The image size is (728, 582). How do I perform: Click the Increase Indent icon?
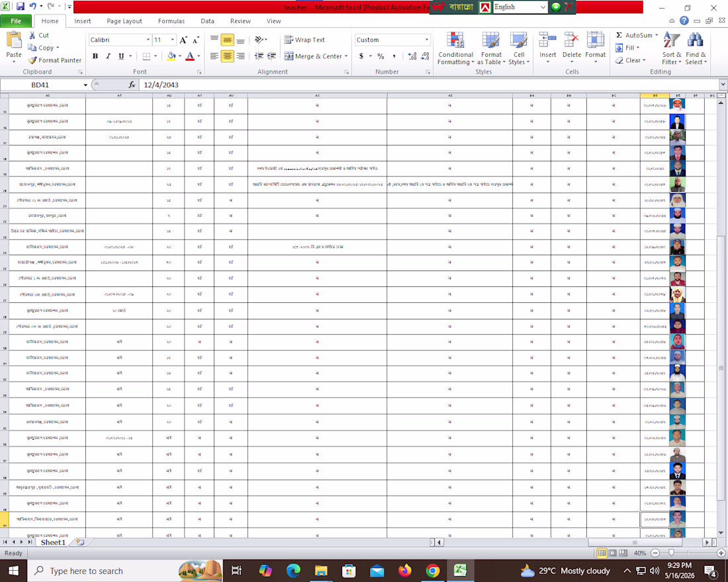tap(271, 56)
